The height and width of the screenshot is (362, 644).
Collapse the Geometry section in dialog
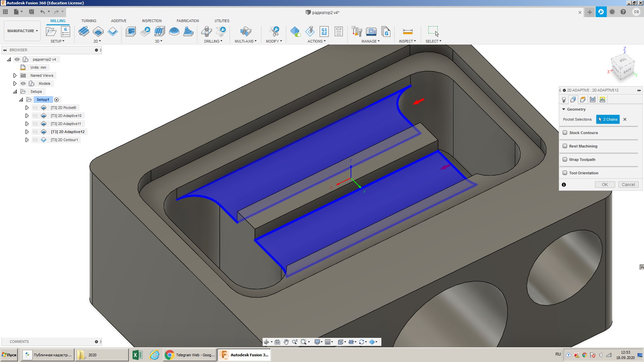(x=564, y=109)
